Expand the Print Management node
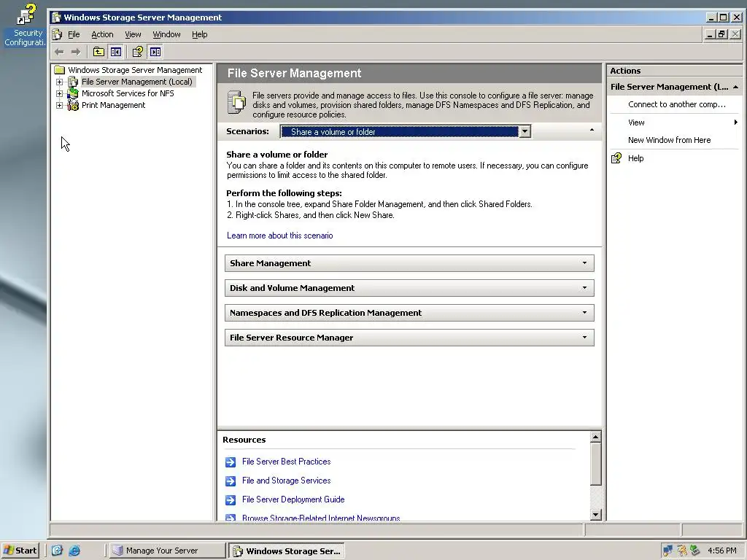 click(59, 105)
